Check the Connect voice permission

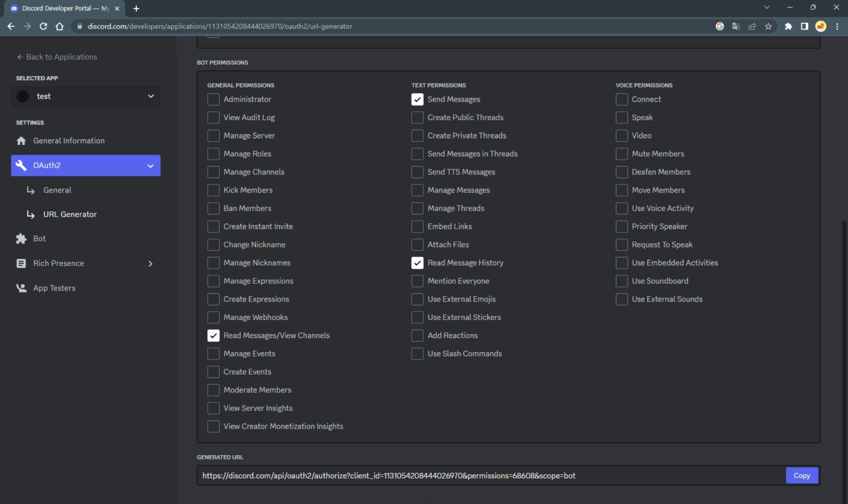pyautogui.click(x=622, y=99)
